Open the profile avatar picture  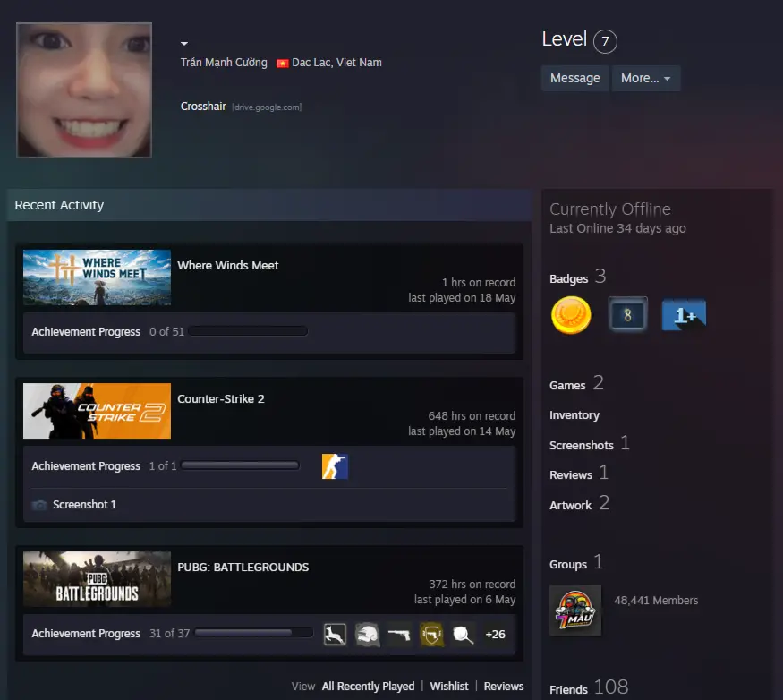[x=84, y=90]
